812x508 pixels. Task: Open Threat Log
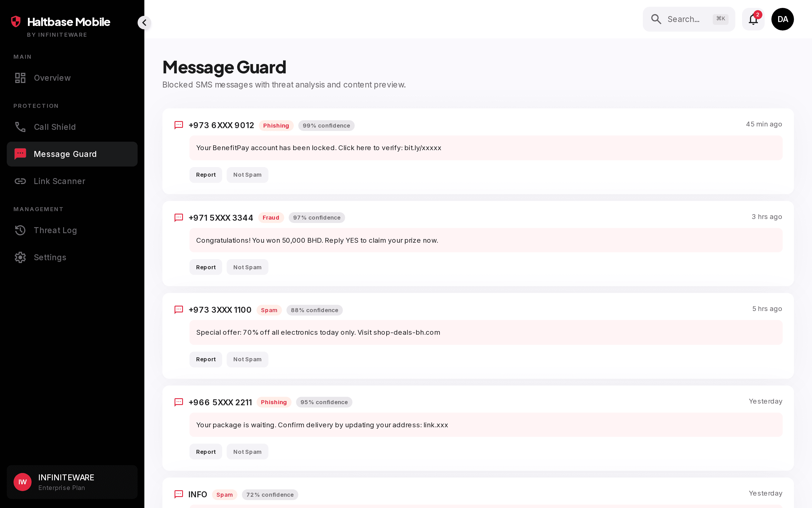click(x=72, y=230)
